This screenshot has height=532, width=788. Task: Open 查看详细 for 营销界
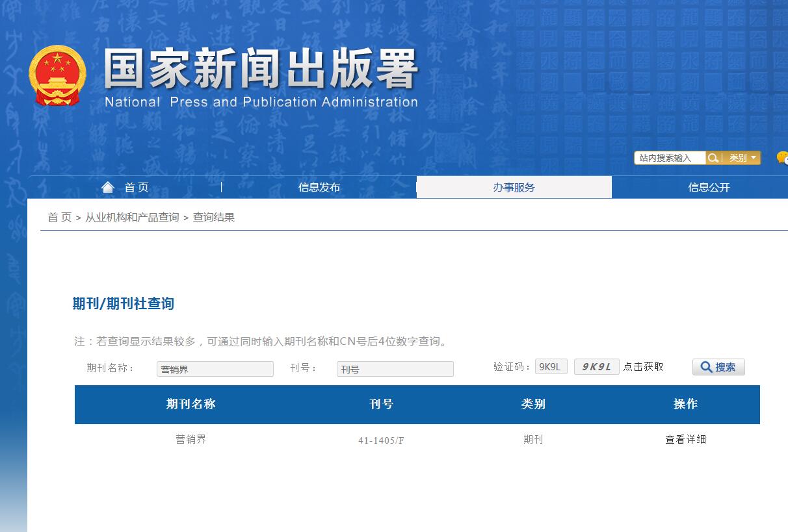coord(685,440)
